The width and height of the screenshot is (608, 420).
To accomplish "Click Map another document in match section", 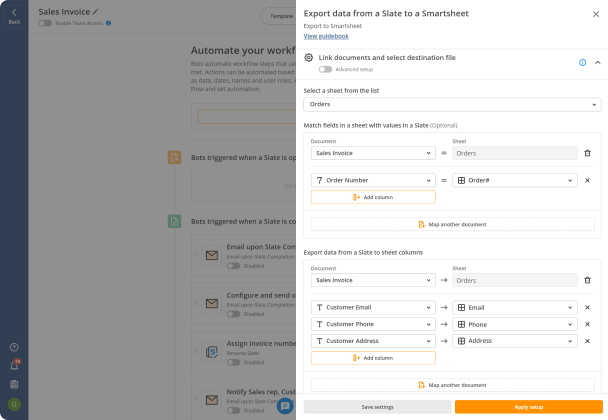I will point(453,225).
